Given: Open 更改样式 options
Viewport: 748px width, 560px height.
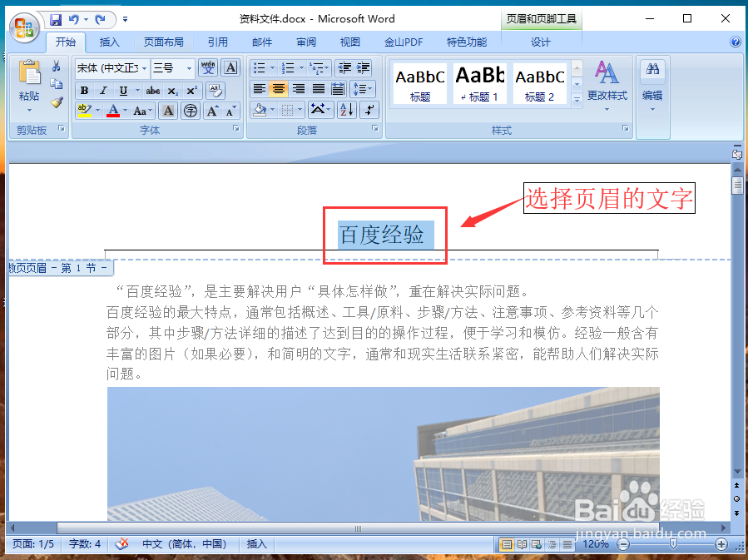Looking at the screenshot, I should (607, 87).
